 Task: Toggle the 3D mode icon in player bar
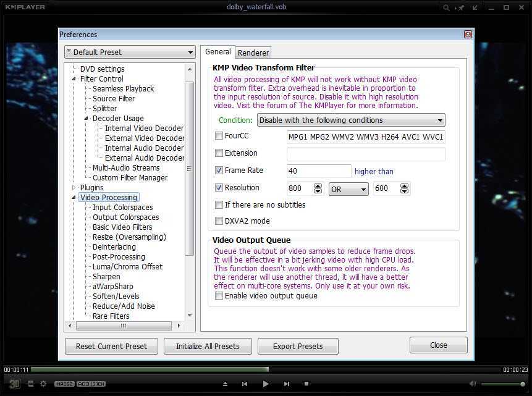coord(14,384)
